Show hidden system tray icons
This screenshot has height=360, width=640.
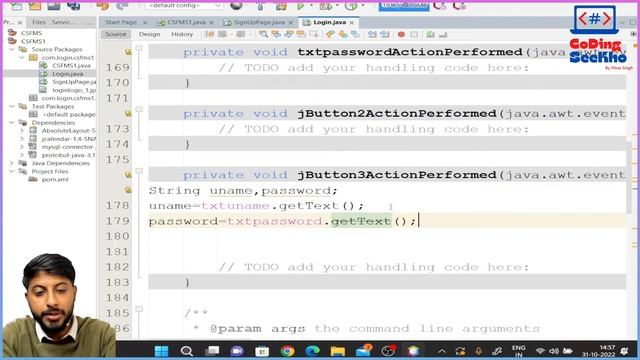[442, 351]
